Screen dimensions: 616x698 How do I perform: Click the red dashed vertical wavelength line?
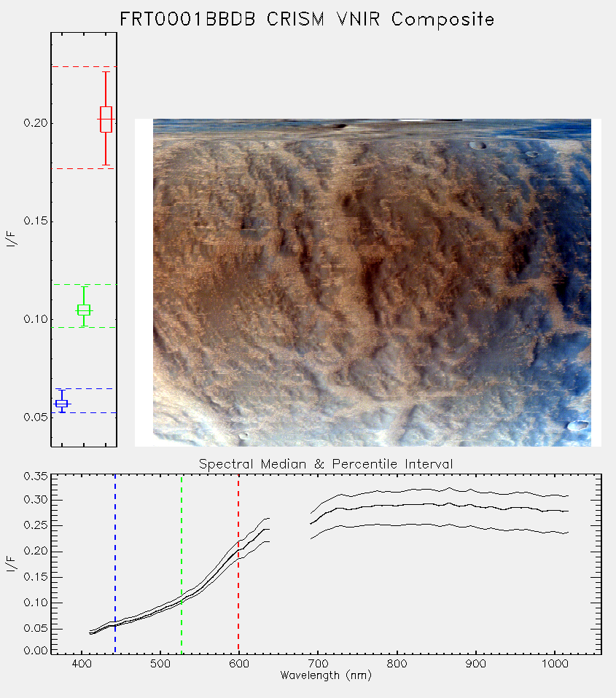tap(238, 564)
